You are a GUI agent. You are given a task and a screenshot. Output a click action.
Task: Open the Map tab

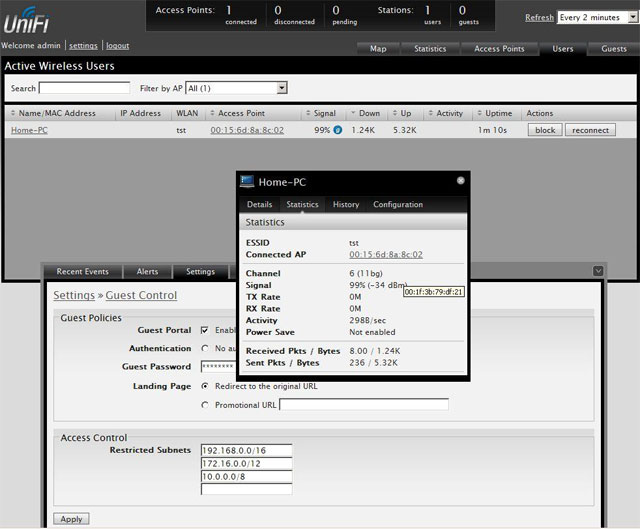pyautogui.click(x=378, y=49)
